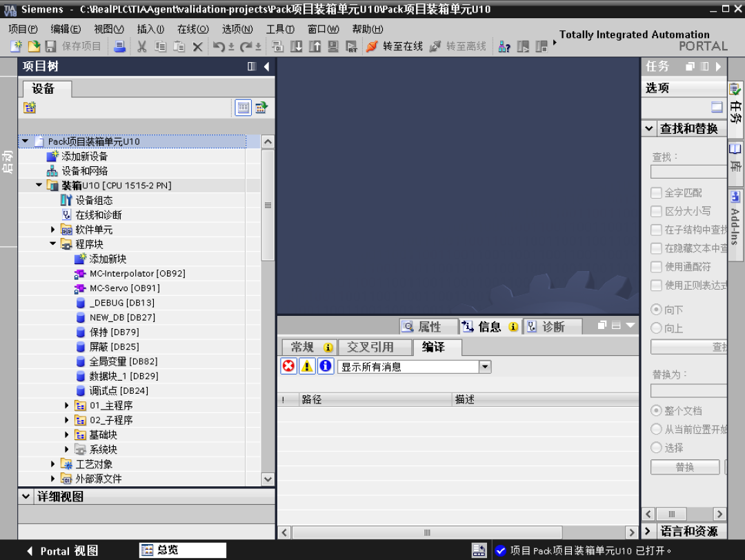Image resolution: width=745 pixels, height=560 pixels.
Task: Expand the 01_主程序 folder
Action: (67, 406)
